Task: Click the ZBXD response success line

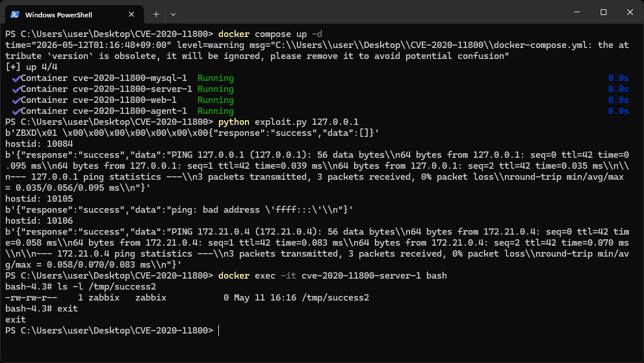Action: (x=192, y=133)
